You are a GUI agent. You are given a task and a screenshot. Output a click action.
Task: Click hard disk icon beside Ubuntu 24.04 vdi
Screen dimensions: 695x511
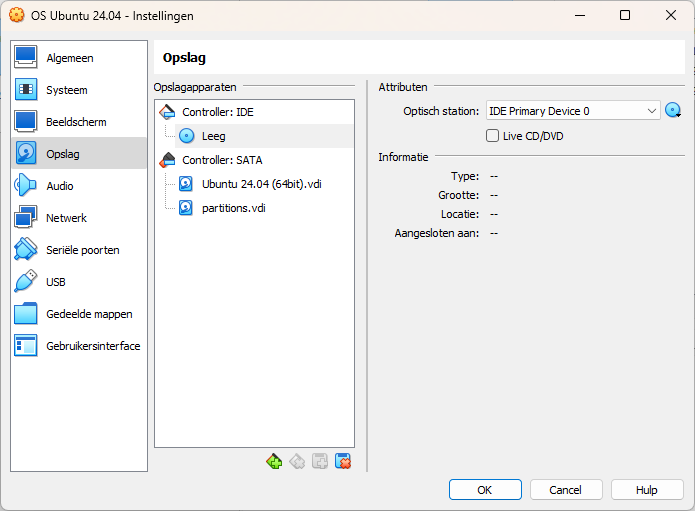(x=186, y=184)
